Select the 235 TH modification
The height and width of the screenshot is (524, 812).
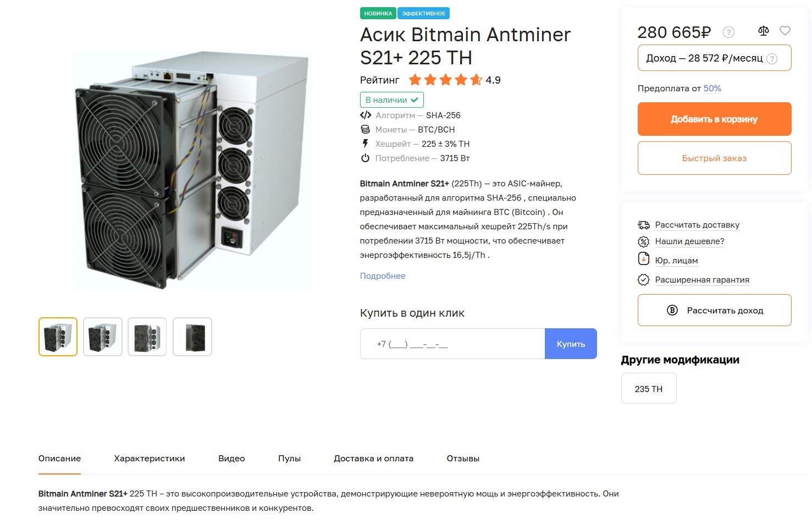pos(649,389)
